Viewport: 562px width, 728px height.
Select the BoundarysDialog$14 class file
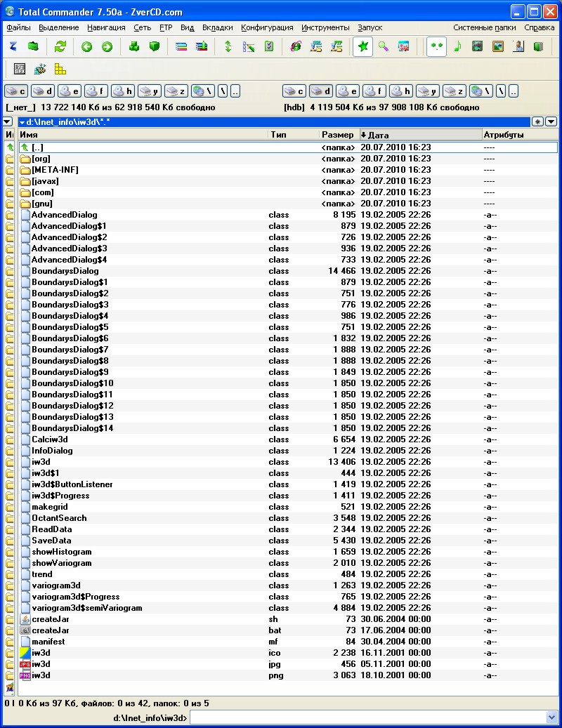288,428
